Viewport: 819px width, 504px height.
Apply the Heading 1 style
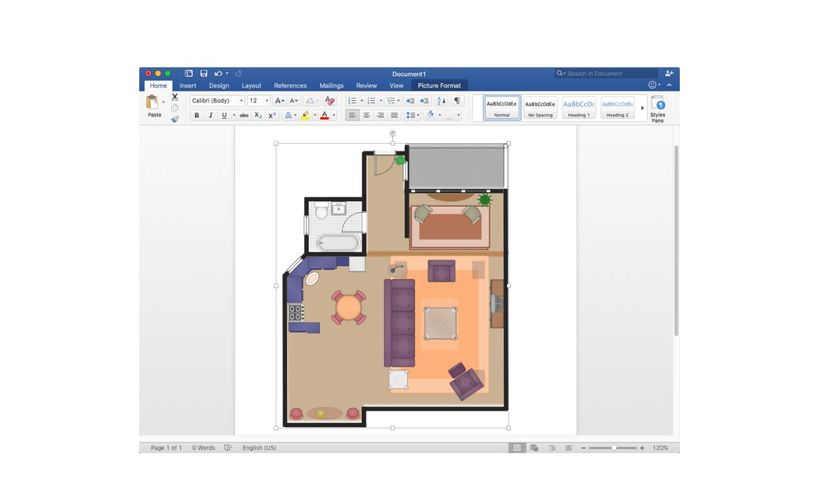tap(578, 107)
